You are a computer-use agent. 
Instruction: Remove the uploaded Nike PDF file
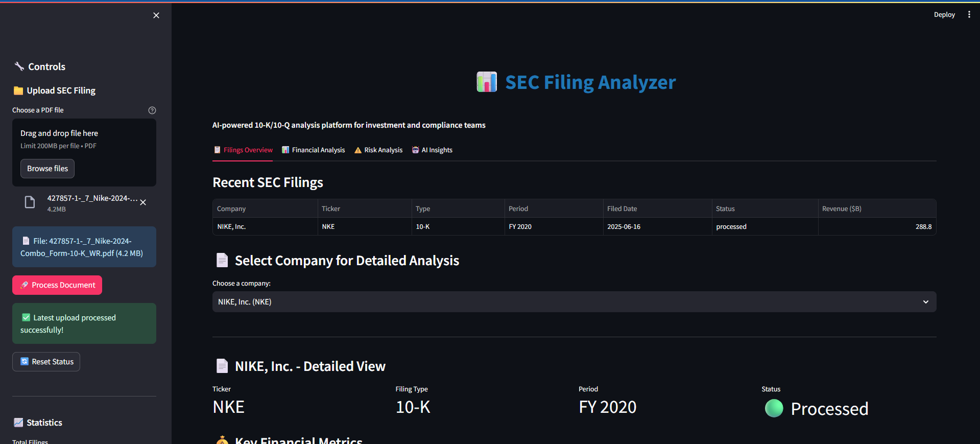pyautogui.click(x=143, y=202)
